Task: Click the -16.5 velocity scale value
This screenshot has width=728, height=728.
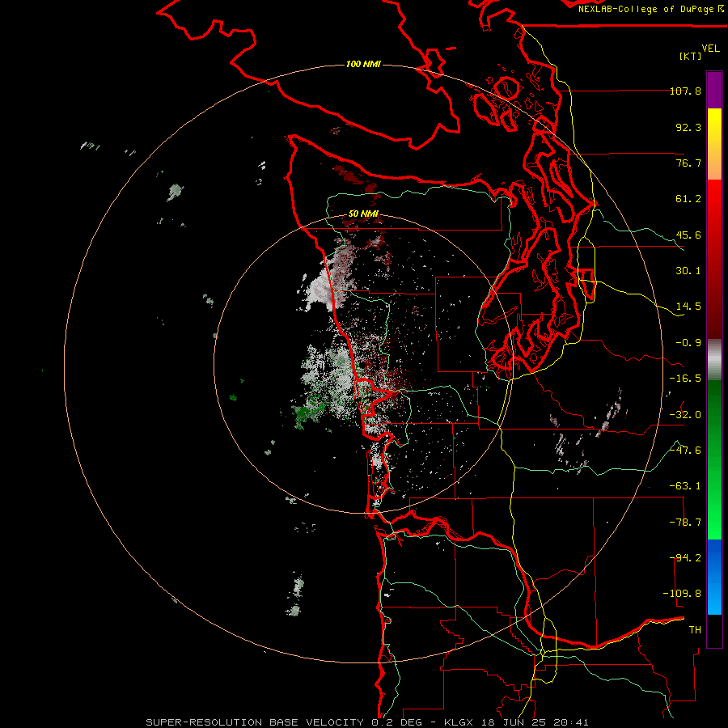Action: coord(685,379)
